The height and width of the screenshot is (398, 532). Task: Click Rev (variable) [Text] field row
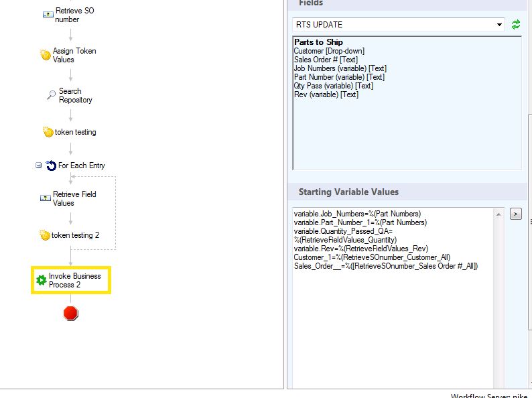326,94
